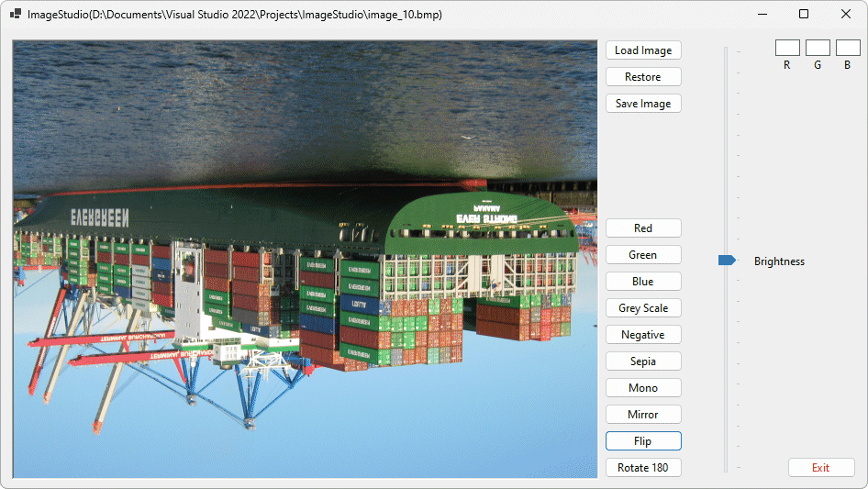The image size is (868, 489).
Task: Maximize the ImageStudio window
Action: [804, 15]
